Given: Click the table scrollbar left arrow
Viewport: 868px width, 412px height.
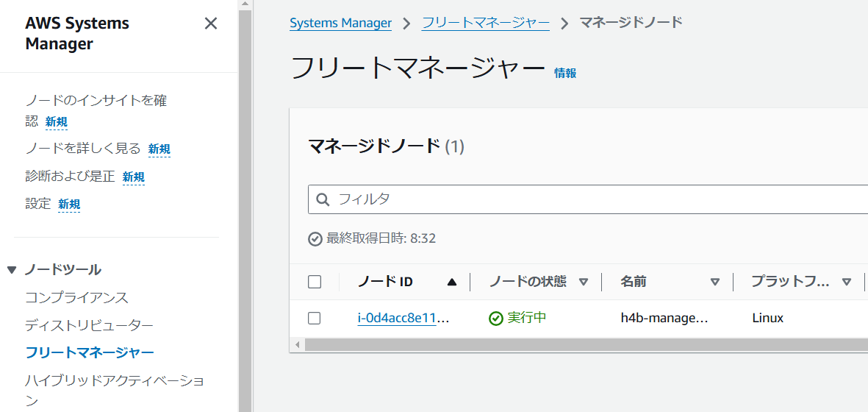Looking at the screenshot, I should coord(297,344).
